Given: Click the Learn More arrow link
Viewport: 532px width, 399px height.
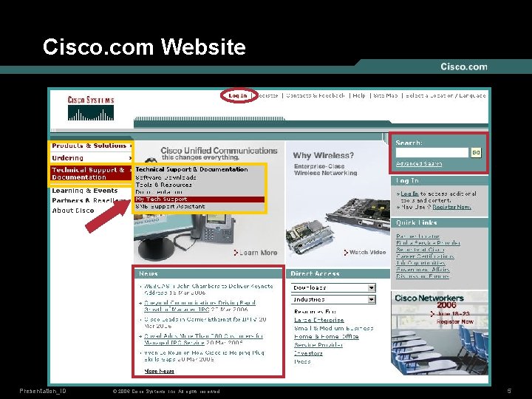Looking at the screenshot, I should click(x=256, y=253).
